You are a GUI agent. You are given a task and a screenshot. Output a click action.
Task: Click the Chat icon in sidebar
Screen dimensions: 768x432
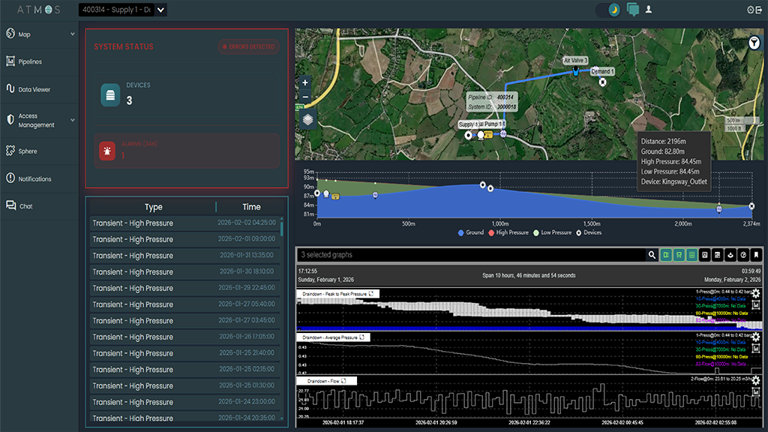10,206
